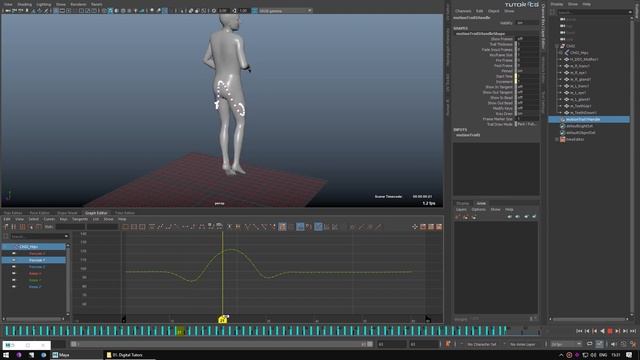
Task: Click the Show Frames off value
Action: pyautogui.click(x=528, y=39)
